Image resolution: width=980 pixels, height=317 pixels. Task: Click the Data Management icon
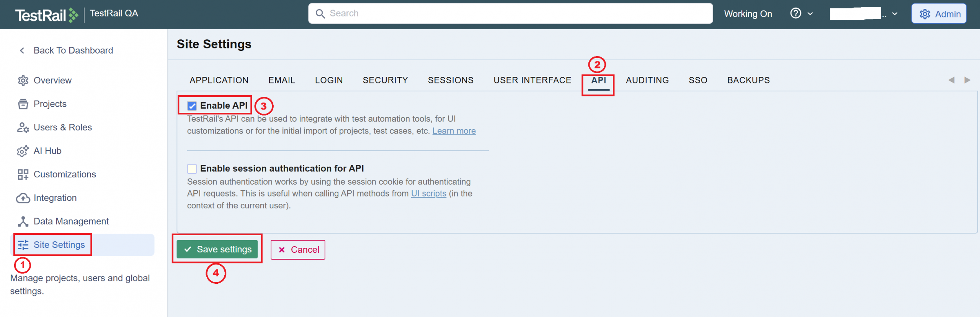(x=23, y=221)
